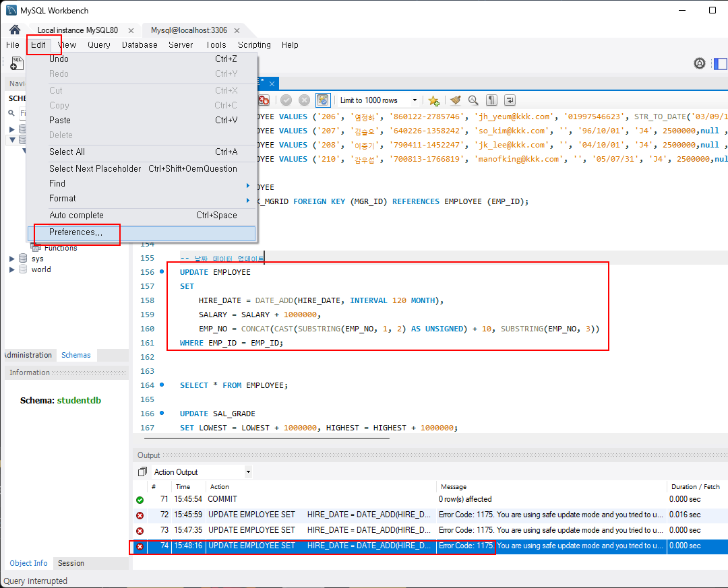Click statement marker dot on line 156
This screenshot has height=588, width=728.
162,271
